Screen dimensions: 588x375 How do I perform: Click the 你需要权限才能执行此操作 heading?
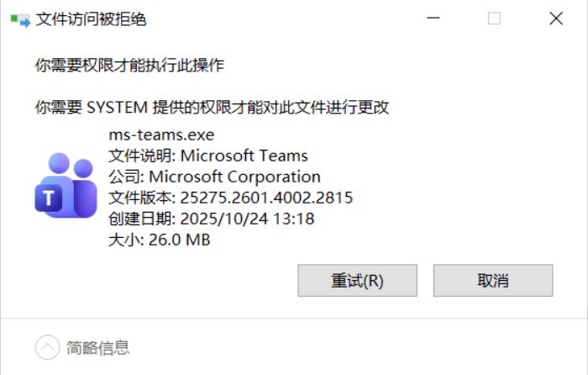click(x=129, y=65)
